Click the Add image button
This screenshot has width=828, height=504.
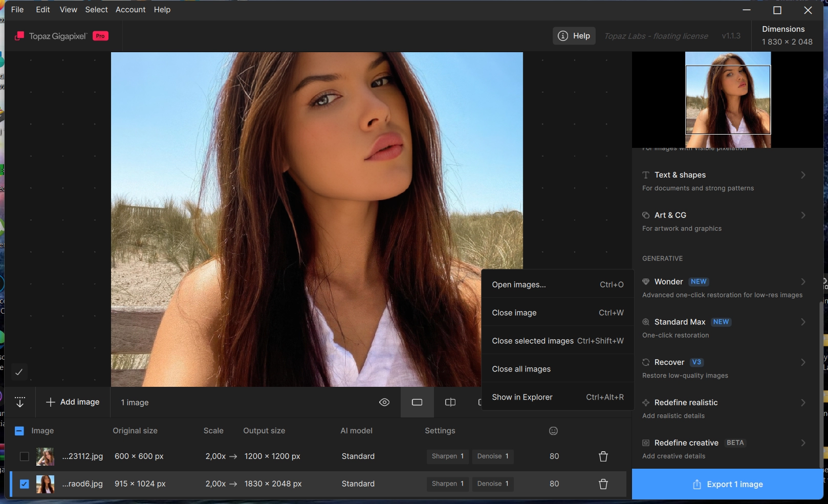pyautogui.click(x=73, y=402)
